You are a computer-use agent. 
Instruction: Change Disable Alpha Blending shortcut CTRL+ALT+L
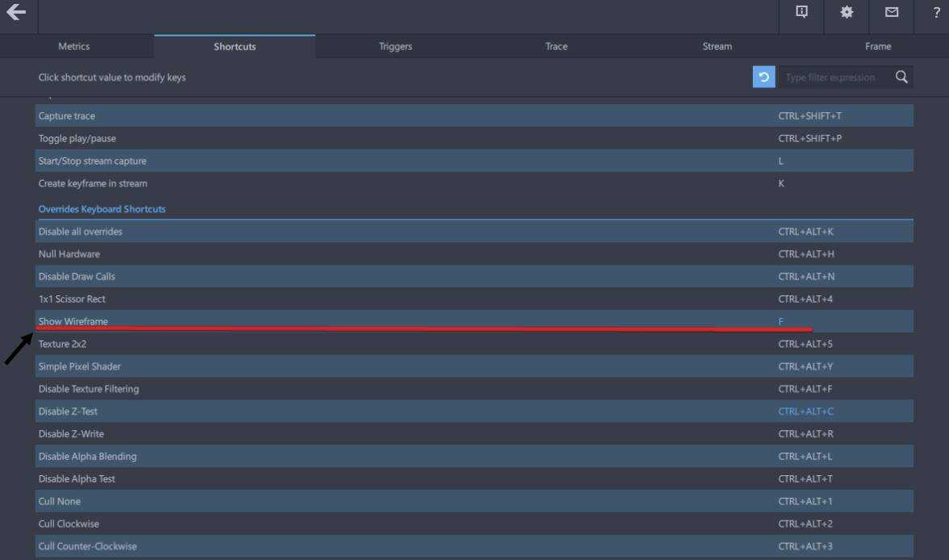tap(805, 456)
